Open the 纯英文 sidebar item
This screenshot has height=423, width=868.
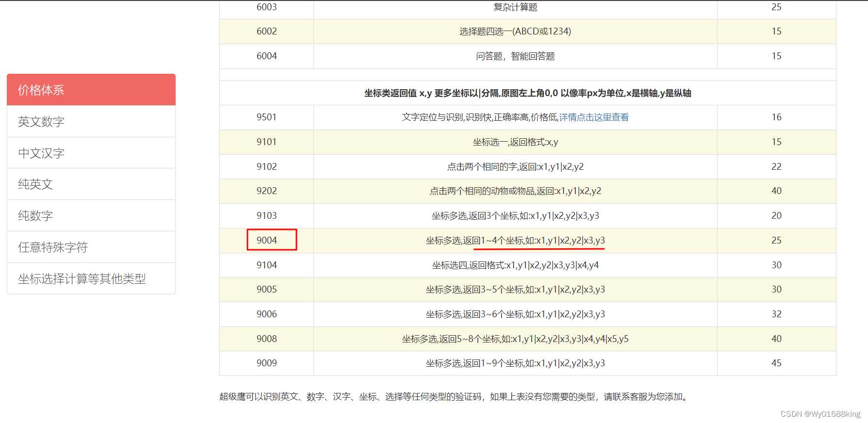click(x=91, y=184)
